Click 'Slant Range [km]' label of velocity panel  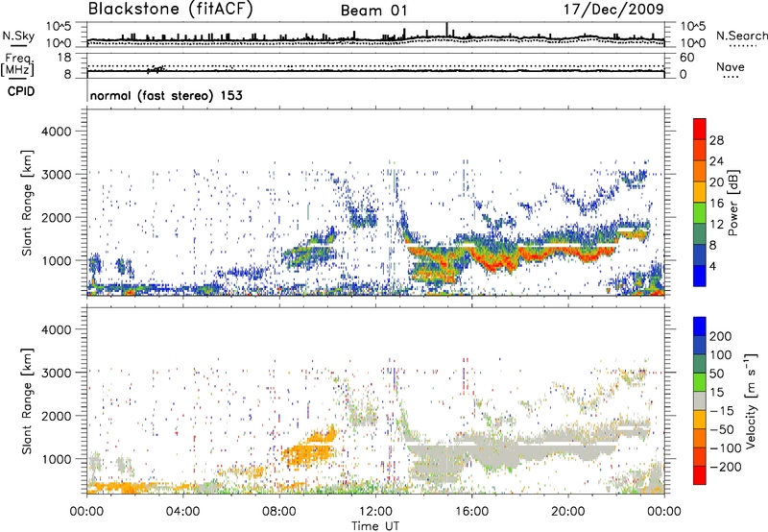[27, 400]
